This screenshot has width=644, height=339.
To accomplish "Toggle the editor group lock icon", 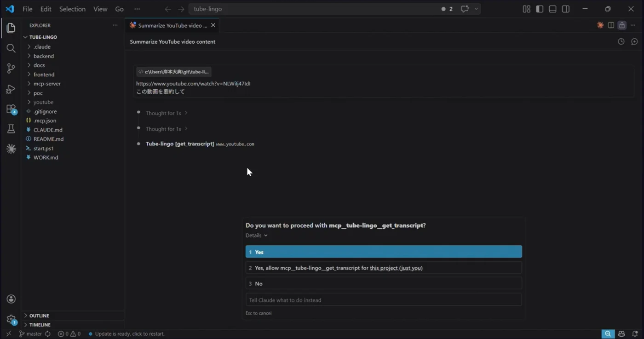I will (x=622, y=25).
